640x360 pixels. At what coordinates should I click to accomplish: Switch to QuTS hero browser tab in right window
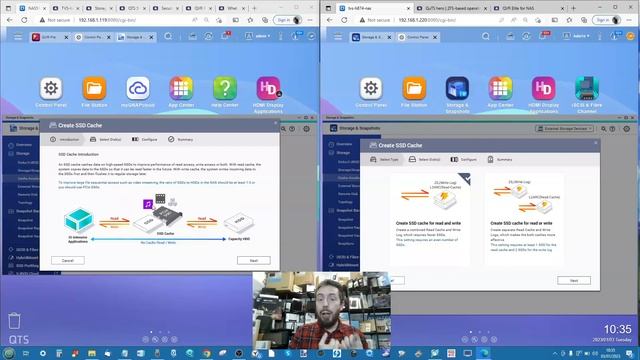click(451, 8)
